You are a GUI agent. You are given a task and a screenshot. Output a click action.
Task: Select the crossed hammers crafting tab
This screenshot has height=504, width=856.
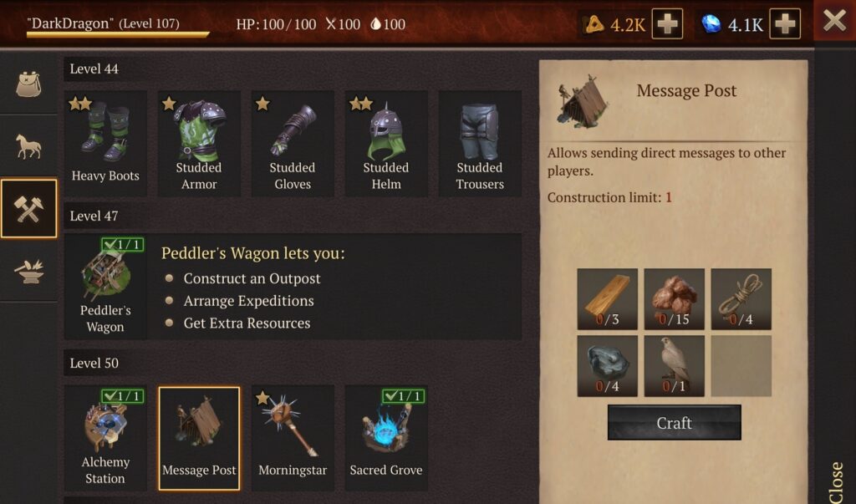pyautogui.click(x=28, y=209)
